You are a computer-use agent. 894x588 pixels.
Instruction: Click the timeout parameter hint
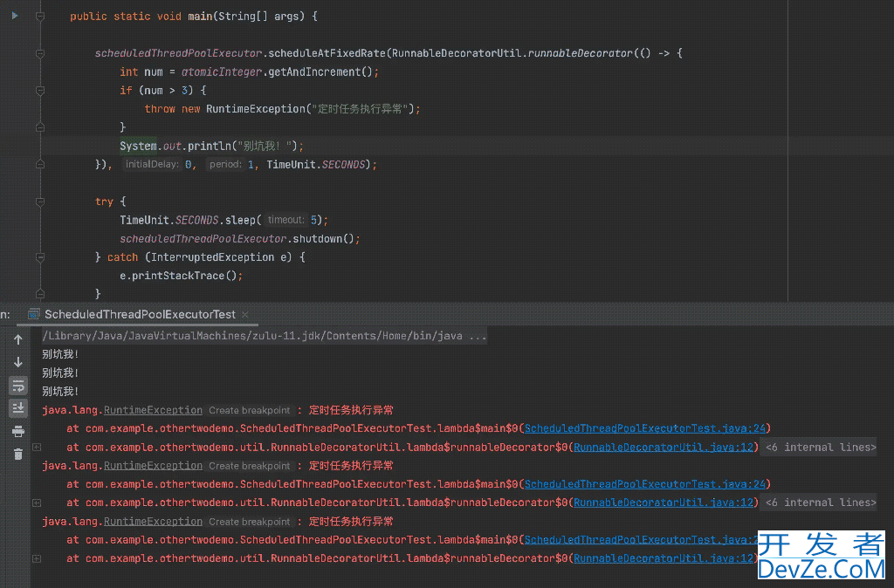tap(285, 220)
